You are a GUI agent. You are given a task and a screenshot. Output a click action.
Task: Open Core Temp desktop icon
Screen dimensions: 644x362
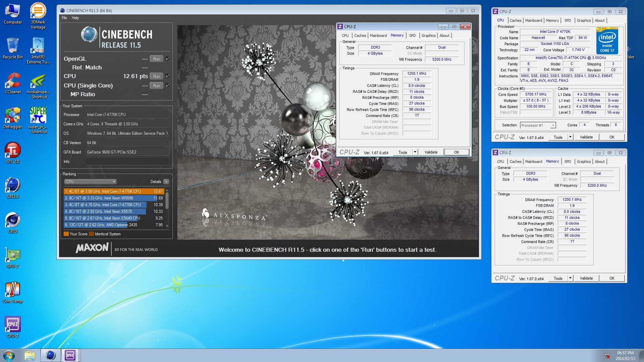tap(13, 292)
